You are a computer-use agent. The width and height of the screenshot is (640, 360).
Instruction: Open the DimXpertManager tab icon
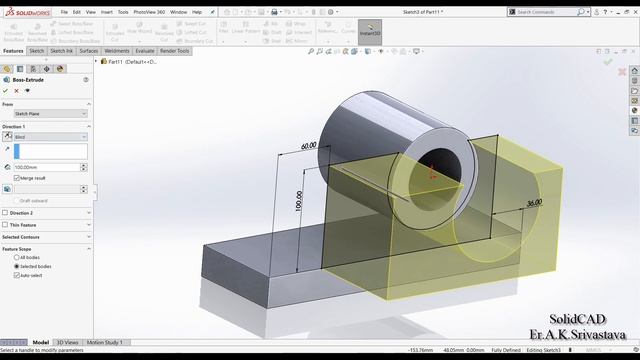[47, 69]
